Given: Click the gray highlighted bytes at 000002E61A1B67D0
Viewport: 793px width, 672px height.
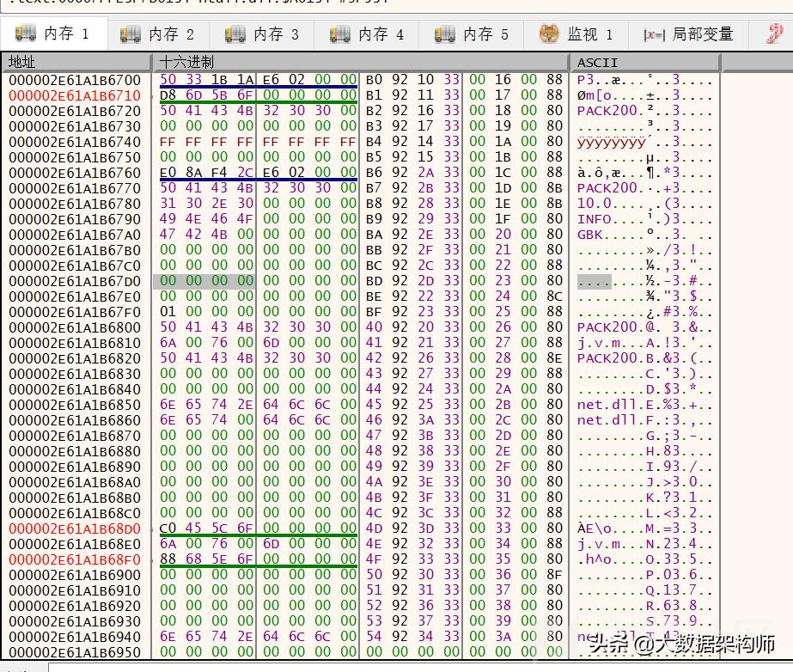Looking at the screenshot, I should coord(204,283).
